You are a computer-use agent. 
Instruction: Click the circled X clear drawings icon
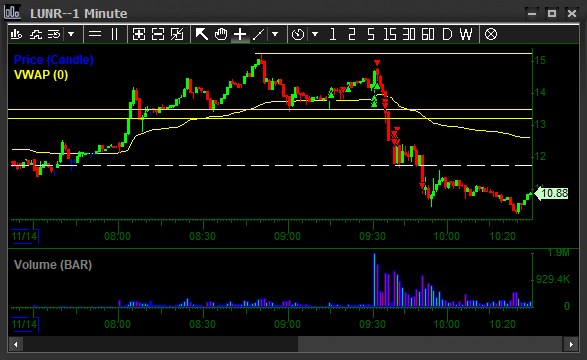[491, 34]
